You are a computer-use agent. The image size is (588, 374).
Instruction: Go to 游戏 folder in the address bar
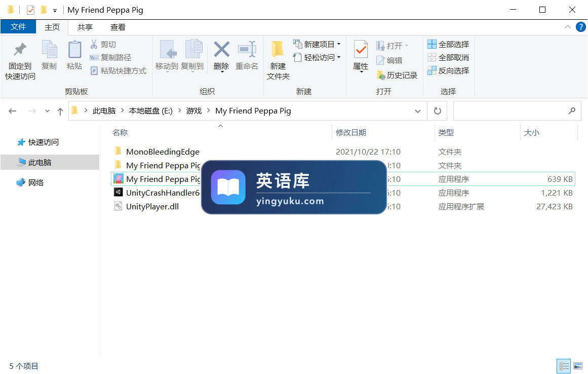tap(194, 110)
